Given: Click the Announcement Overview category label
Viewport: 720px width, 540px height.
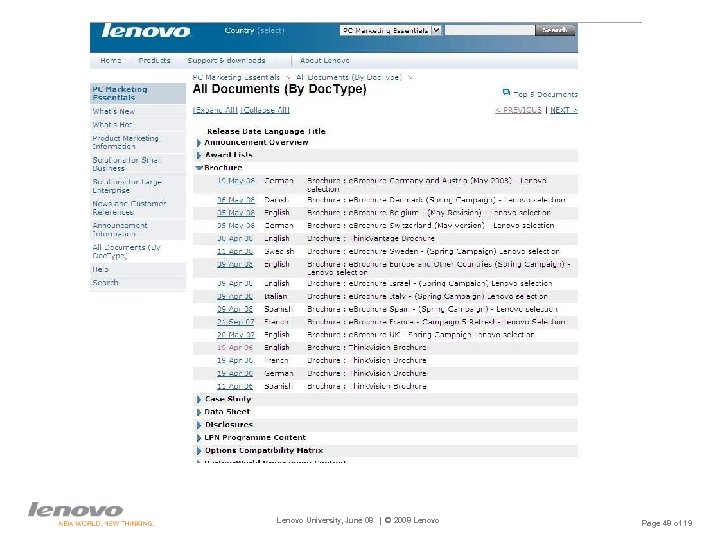Looking at the screenshot, I should tap(256, 142).
